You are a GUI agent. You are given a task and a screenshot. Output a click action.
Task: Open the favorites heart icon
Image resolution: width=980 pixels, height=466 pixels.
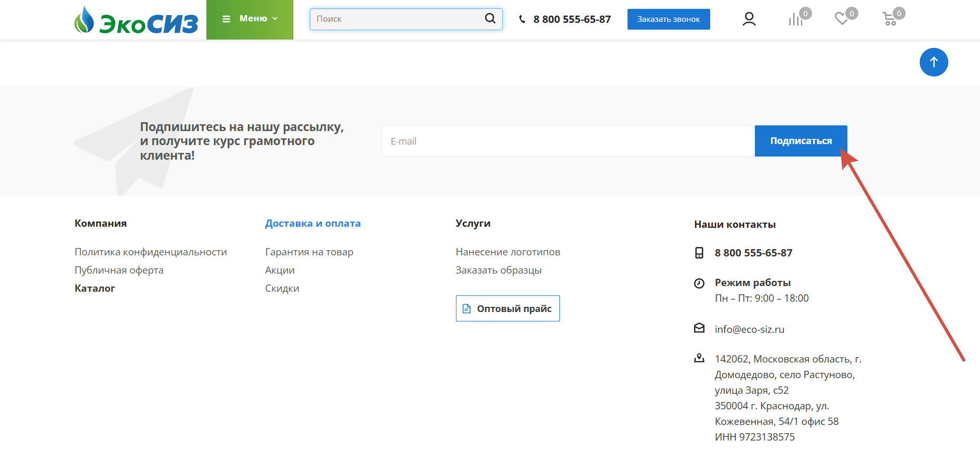(x=841, y=19)
